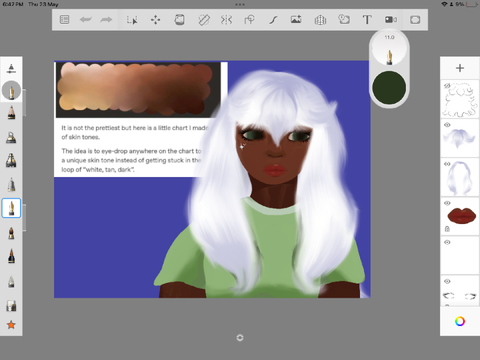The height and width of the screenshot is (360, 480).
Task: Choose the faded pale brush
Action: [11, 282]
